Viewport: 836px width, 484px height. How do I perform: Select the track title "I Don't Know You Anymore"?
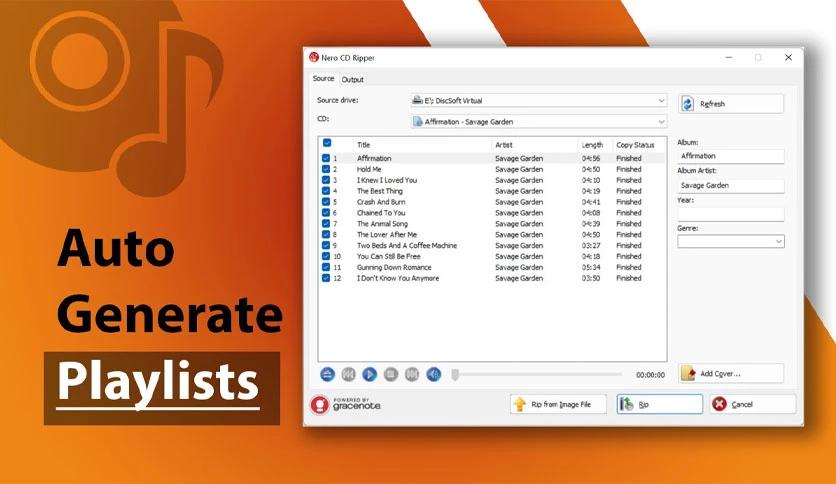(x=398, y=278)
